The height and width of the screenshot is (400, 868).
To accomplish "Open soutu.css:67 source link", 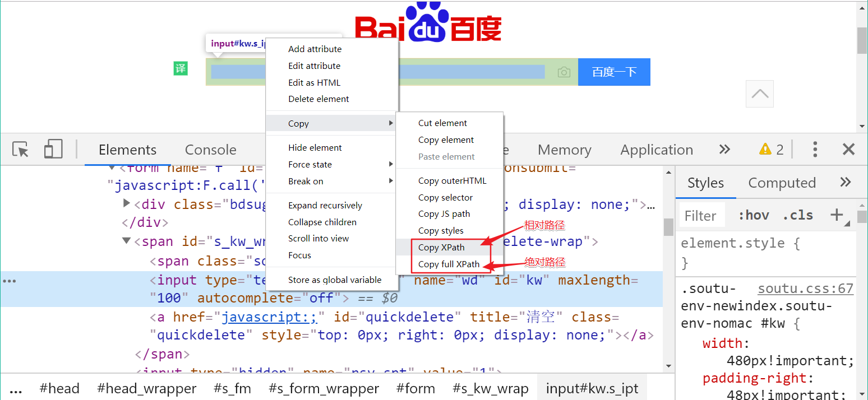I will click(x=805, y=289).
